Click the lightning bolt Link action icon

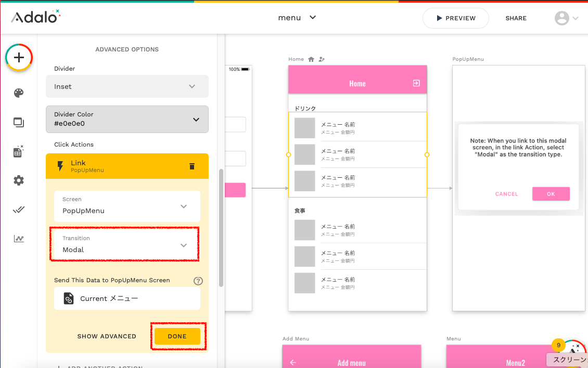click(x=60, y=166)
